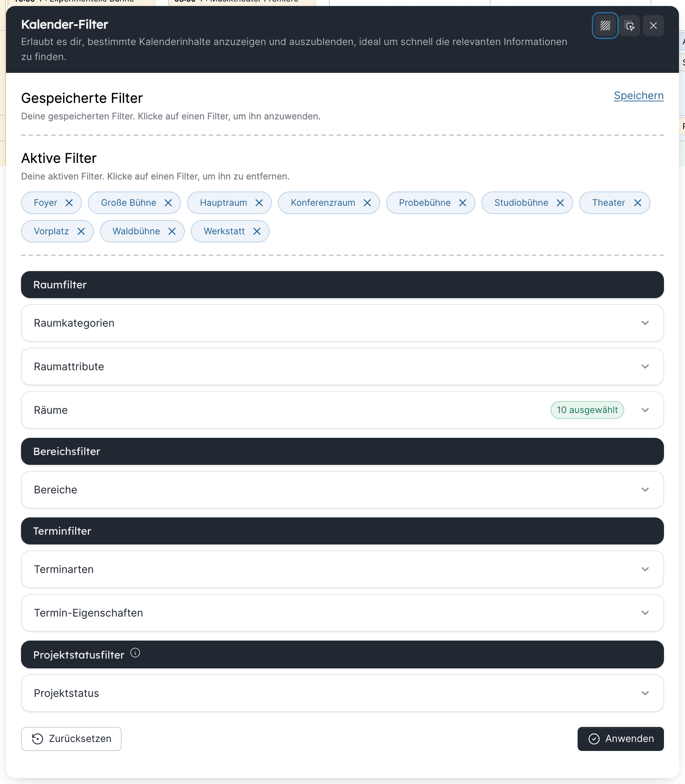Viewport: 685px width, 784px height.
Task: Expand the Projektstatus section
Action: click(x=342, y=693)
